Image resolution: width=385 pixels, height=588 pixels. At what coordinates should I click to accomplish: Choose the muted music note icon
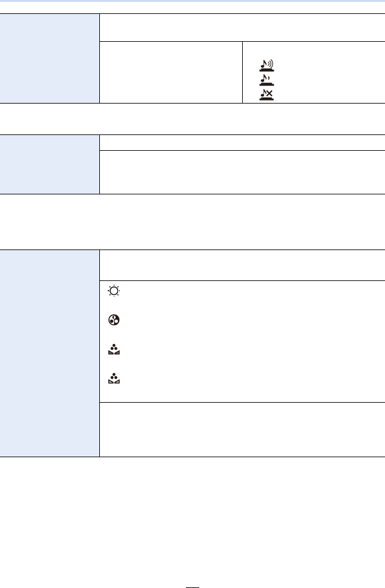[265, 95]
